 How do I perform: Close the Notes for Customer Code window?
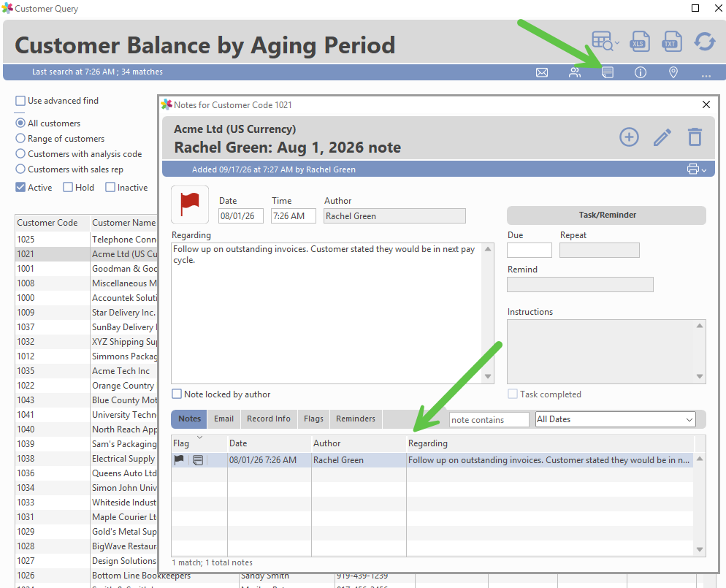(x=706, y=104)
